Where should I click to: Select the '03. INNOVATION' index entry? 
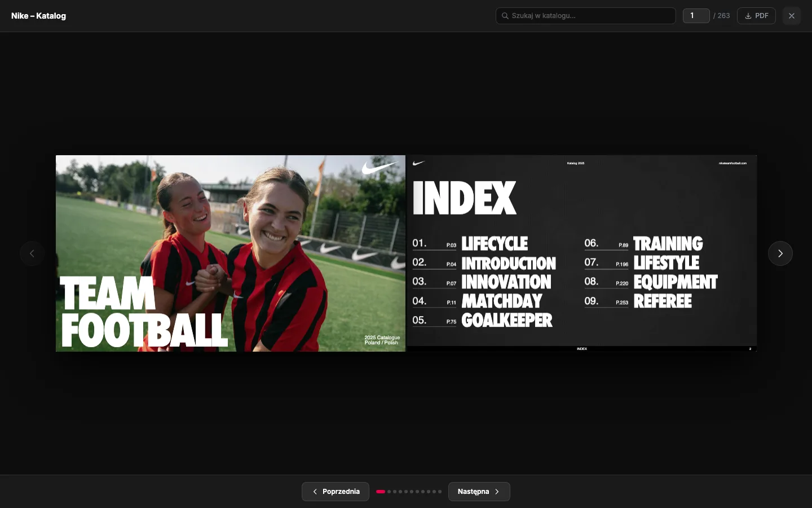[482, 282]
